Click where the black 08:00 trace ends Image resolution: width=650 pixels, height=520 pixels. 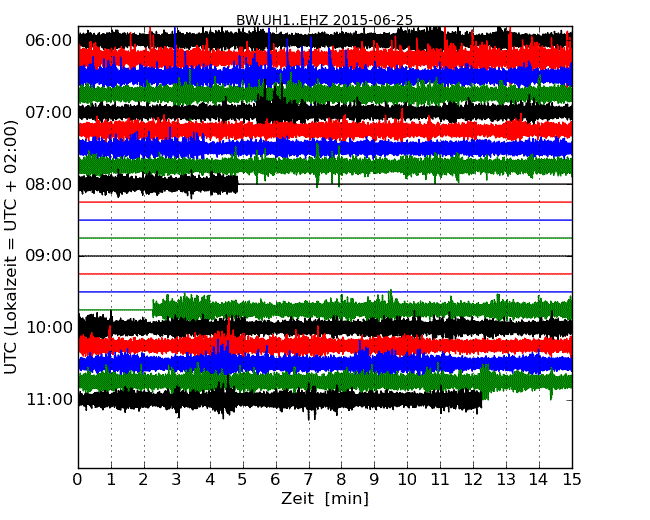coord(237,184)
